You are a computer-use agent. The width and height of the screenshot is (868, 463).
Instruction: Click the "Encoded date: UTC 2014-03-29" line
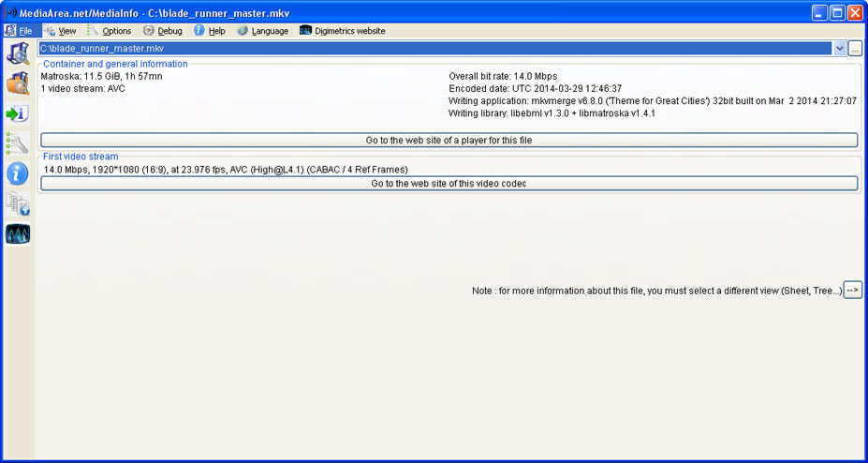536,89
